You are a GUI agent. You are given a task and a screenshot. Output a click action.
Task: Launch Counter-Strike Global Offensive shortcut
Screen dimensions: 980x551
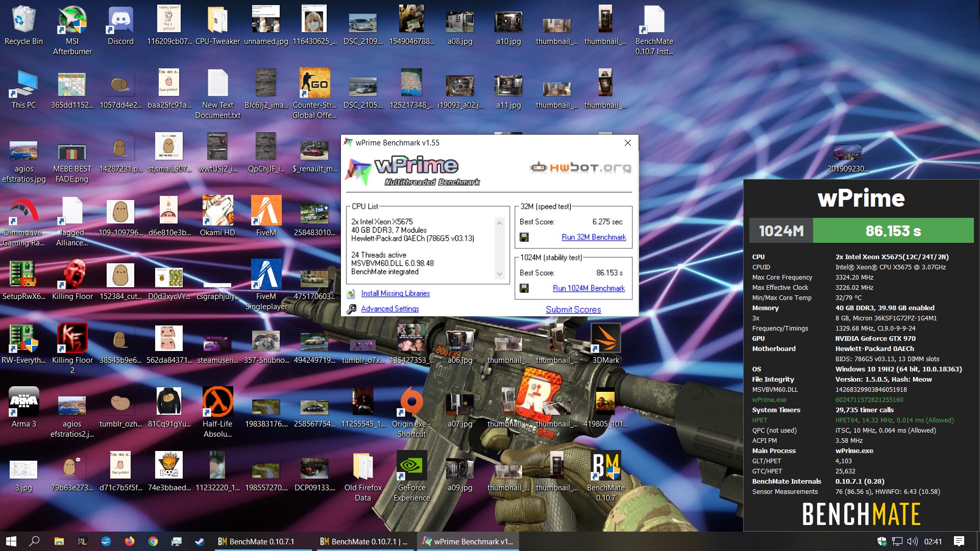[314, 94]
